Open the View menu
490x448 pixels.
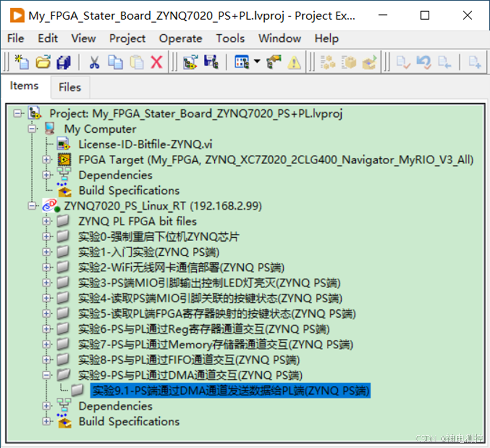tap(83, 38)
